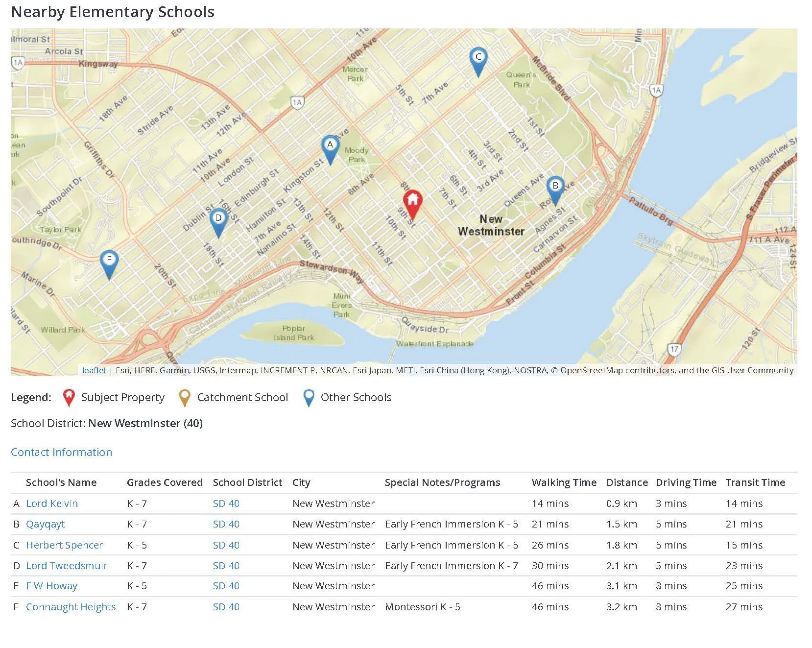The image size is (812, 648).
Task: Click the 1.8 km distance cell
Action: coord(621,545)
